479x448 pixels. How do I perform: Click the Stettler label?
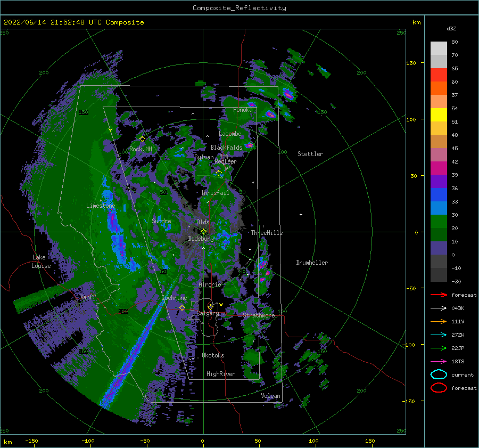click(x=310, y=154)
